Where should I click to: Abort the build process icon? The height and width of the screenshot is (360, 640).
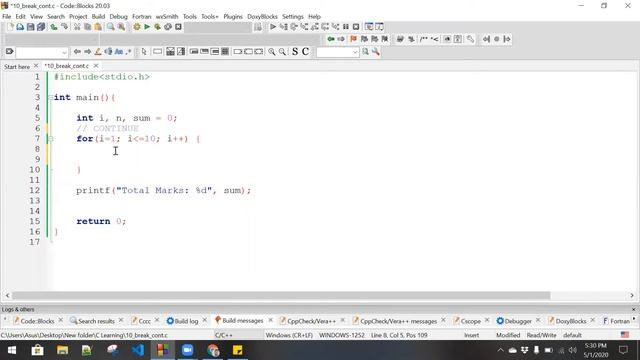(x=178, y=27)
